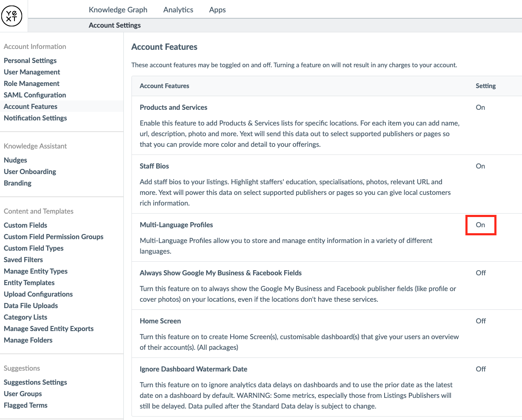Open Manage Entity Types
The height and width of the screenshot is (420, 522).
coord(36,271)
